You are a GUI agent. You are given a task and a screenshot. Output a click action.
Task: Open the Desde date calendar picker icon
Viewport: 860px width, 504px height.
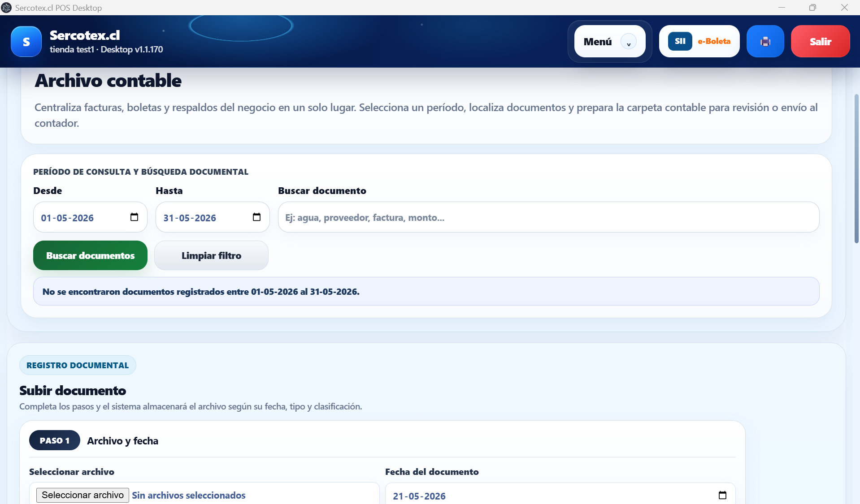[x=134, y=217]
